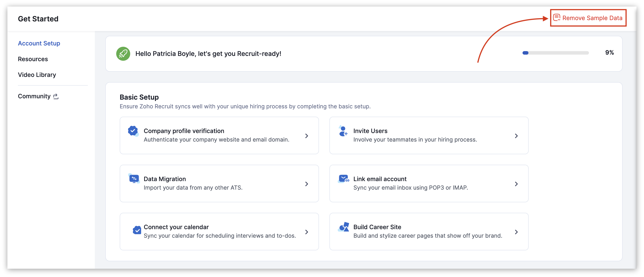Expand Company profile verification chevron

306,136
